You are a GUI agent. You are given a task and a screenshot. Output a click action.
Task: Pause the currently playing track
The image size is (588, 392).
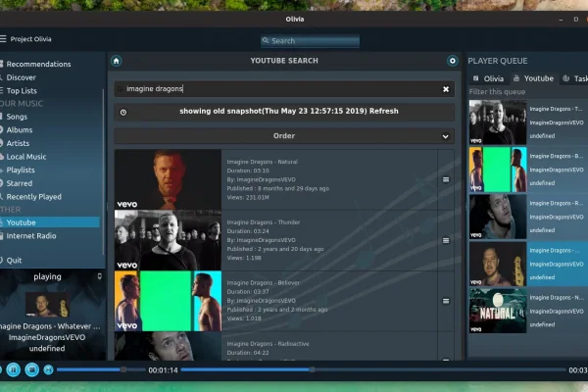(x=13, y=369)
